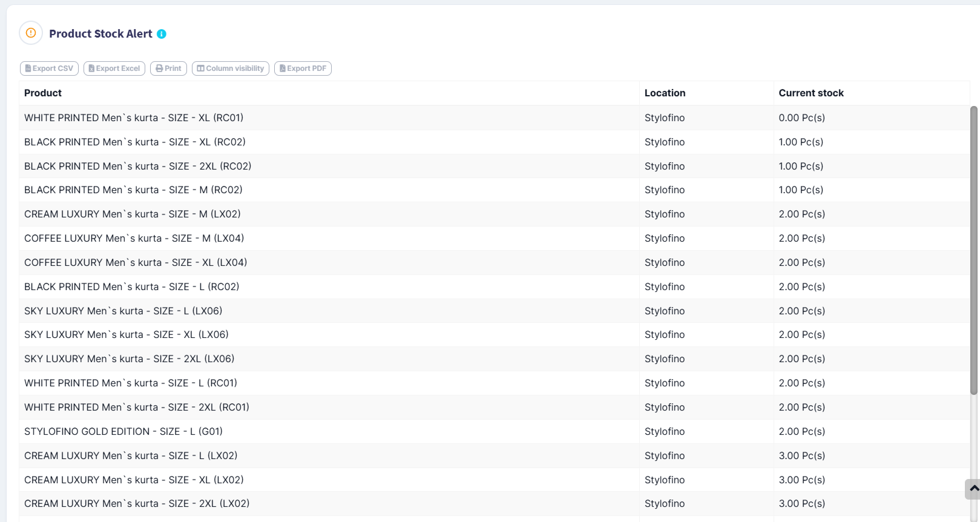The width and height of the screenshot is (980, 522).
Task: Click the blue info icon beside the title
Action: pos(162,34)
